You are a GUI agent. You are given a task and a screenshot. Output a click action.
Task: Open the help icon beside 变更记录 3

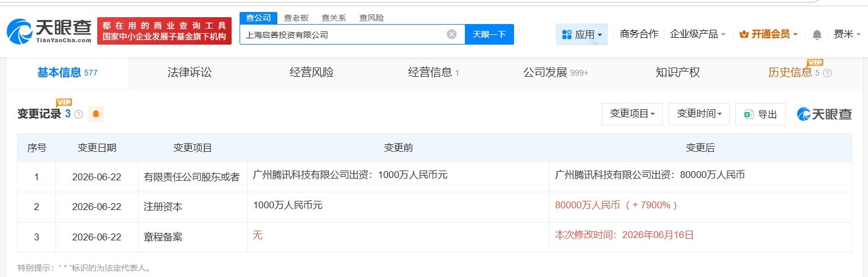[79, 114]
